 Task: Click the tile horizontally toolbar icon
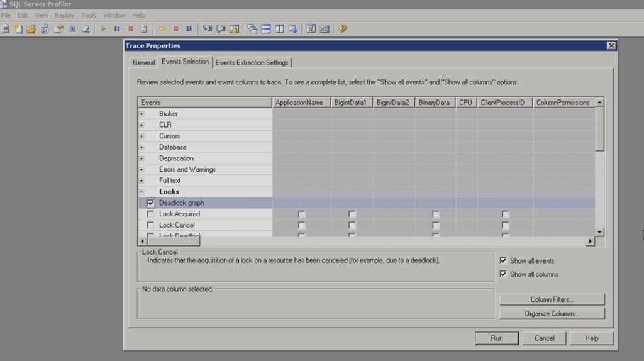pos(266,29)
